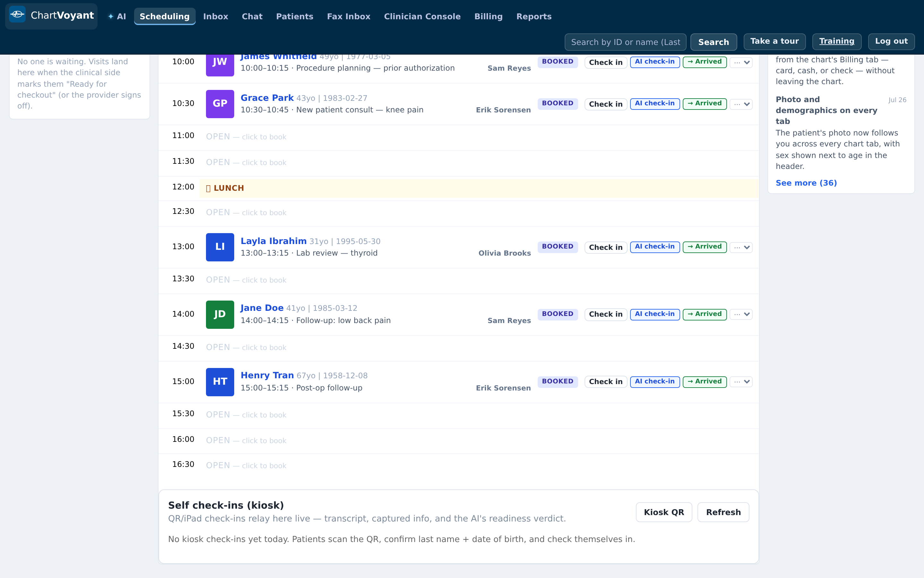The width and height of the screenshot is (924, 578).
Task: Click the Log out button
Action: [x=891, y=41]
